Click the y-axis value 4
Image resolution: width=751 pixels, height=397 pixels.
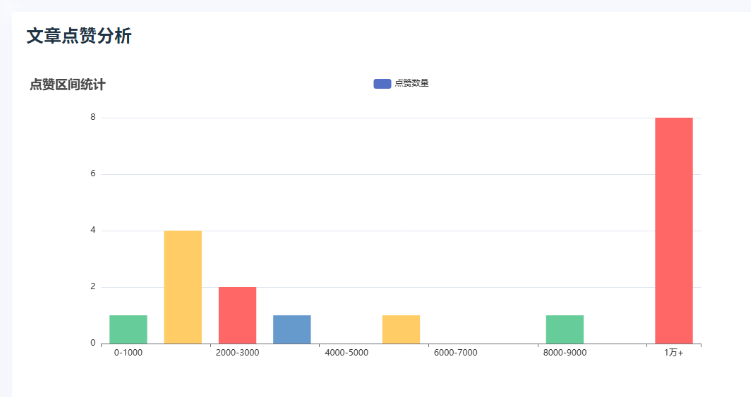pos(93,230)
